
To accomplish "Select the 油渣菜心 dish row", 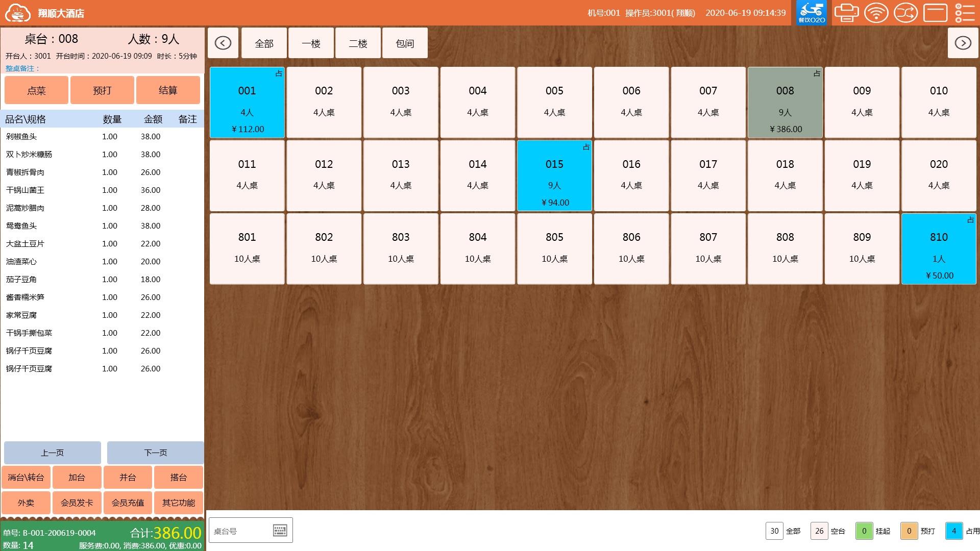I will pos(102,261).
